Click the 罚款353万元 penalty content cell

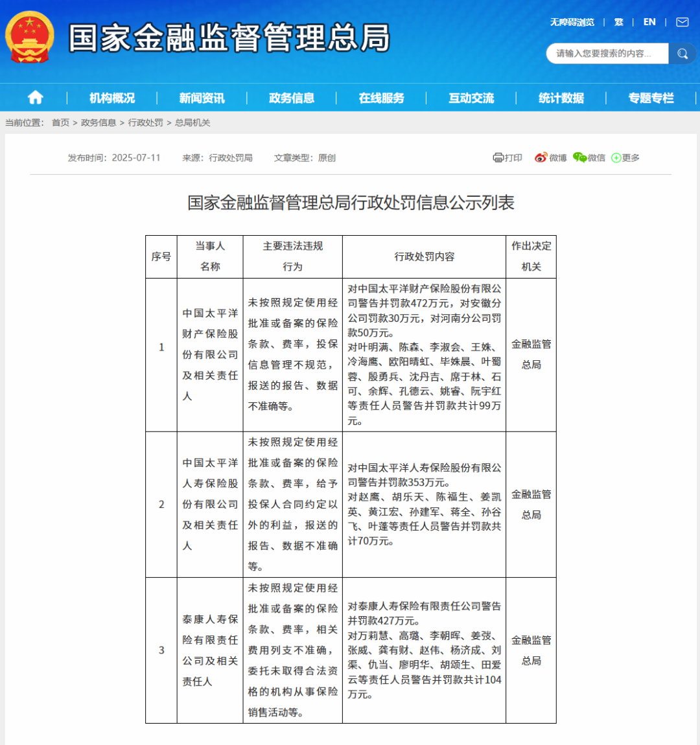[425, 505]
